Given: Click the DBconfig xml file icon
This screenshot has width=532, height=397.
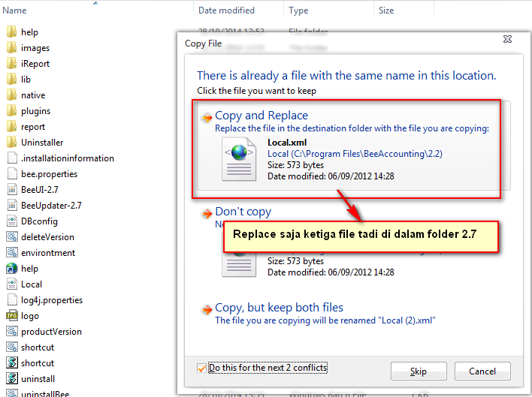Looking at the screenshot, I should [x=12, y=221].
